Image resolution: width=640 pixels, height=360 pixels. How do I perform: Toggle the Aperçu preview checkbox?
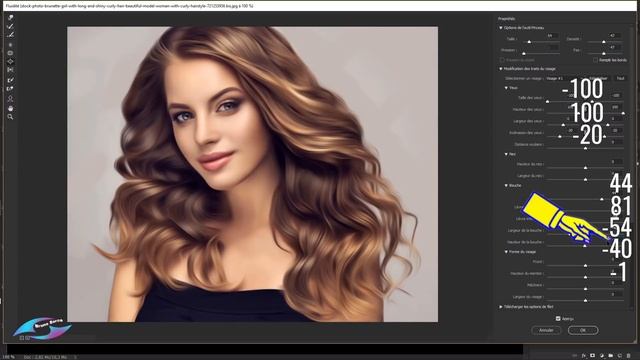[x=558, y=318]
